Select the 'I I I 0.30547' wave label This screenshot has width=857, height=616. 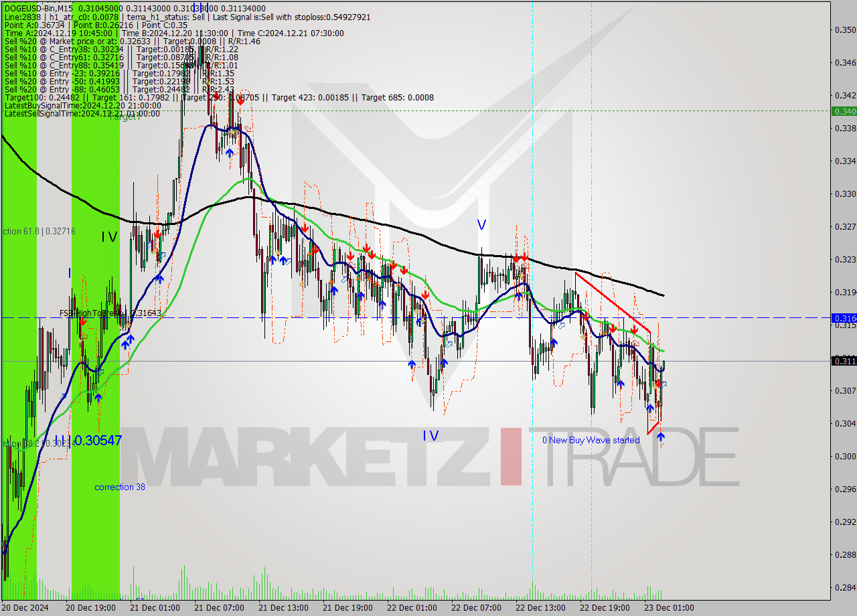88,440
